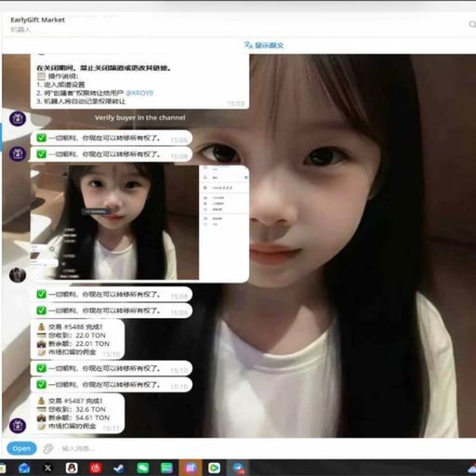Viewport: 476px width, 476px height.
Task: Open the @XROYS username link
Action: pyautogui.click(x=139, y=93)
